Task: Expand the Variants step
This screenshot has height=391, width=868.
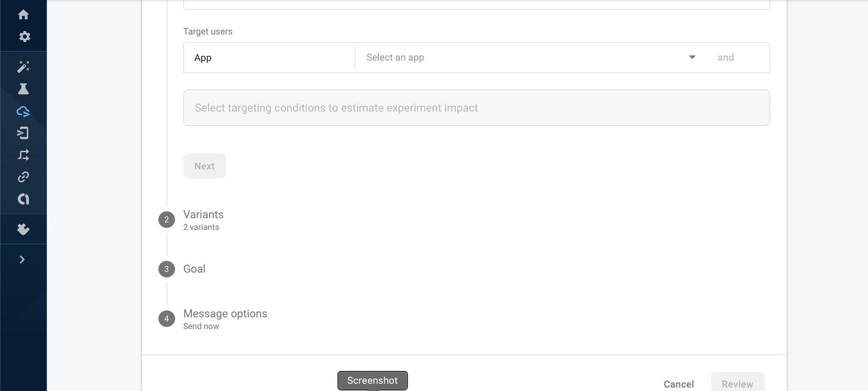Action: pyautogui.click(x=203, y=215)
